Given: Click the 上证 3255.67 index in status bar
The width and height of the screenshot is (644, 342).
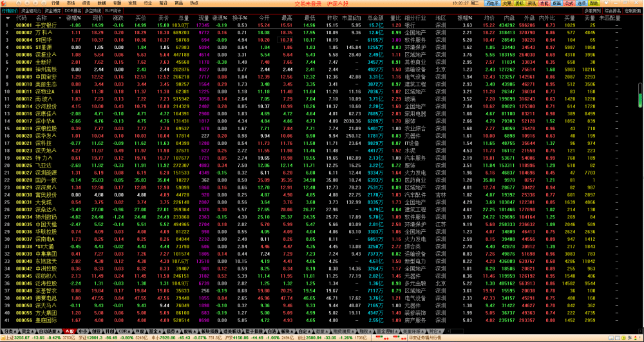Looking at the screenshot, I should click(x=19, y=337).
